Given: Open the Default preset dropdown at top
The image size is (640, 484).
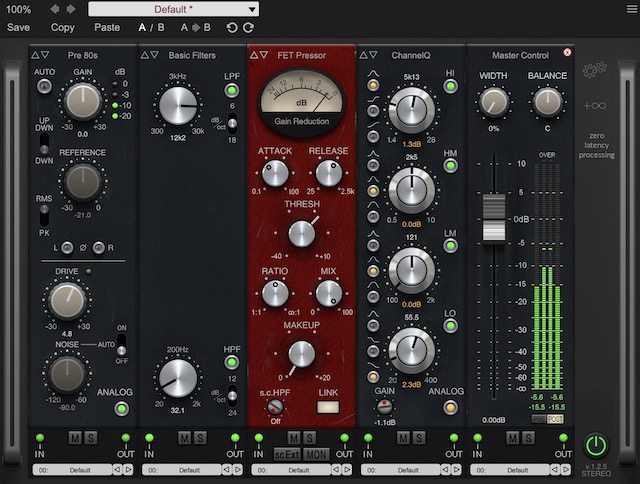Looking at the screenshot, I should tap(173, 9).
